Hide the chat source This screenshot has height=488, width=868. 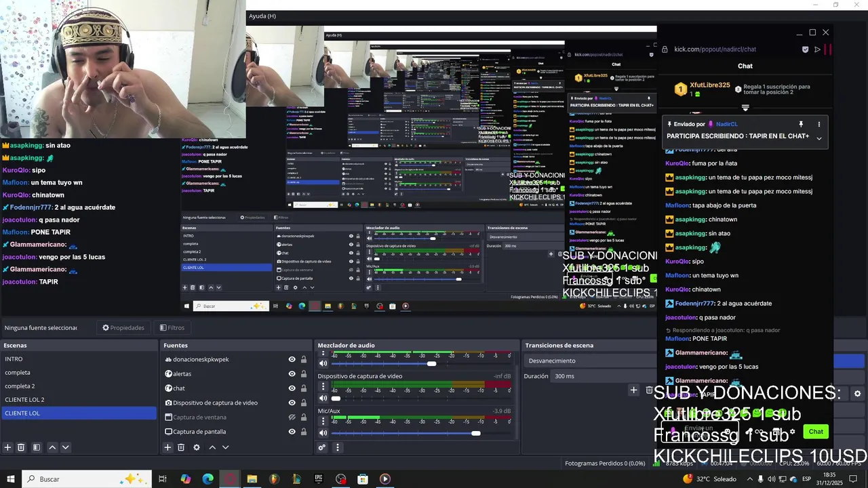[292, 388]
